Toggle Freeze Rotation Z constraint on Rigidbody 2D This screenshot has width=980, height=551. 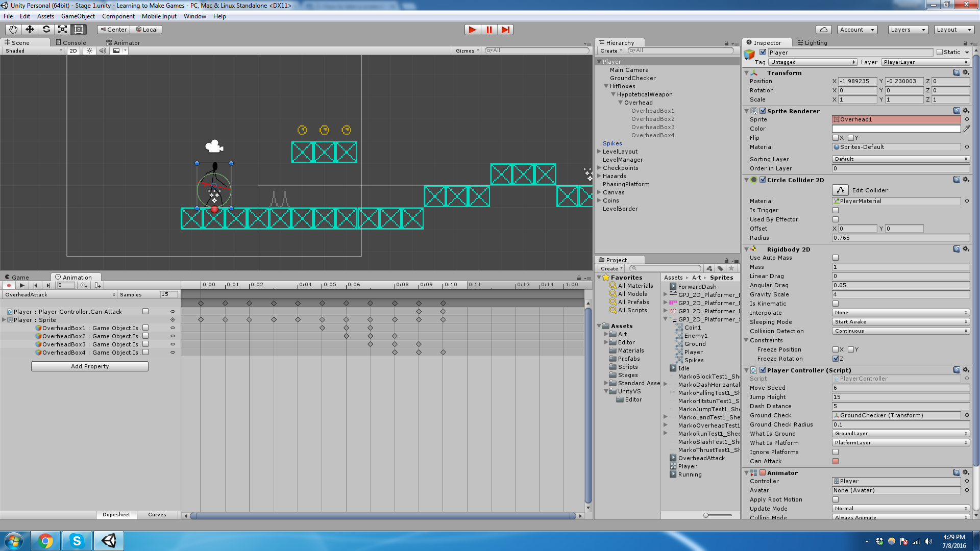[x=836, y=359]
